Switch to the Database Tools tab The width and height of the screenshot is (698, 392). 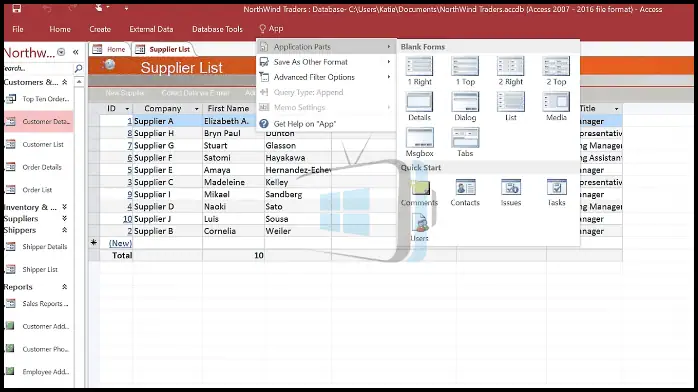pos(217,29)
